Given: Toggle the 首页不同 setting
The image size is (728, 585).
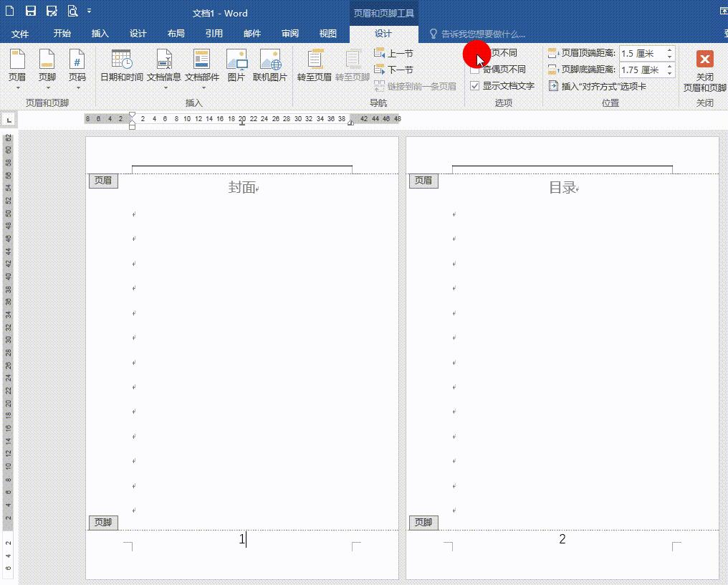Looking at the screenshot, I should pyautogui.click(x=475, y=53).
